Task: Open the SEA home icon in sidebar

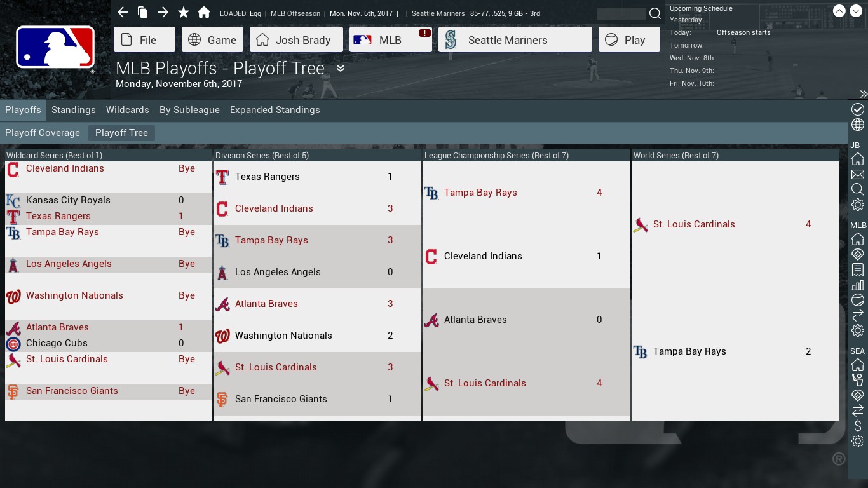Action: click(858, 365)
